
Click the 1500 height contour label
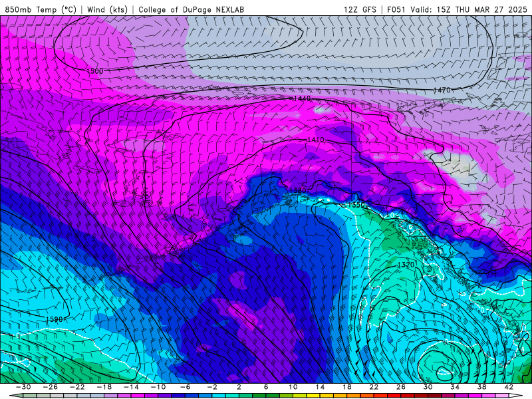click(94, 71)
